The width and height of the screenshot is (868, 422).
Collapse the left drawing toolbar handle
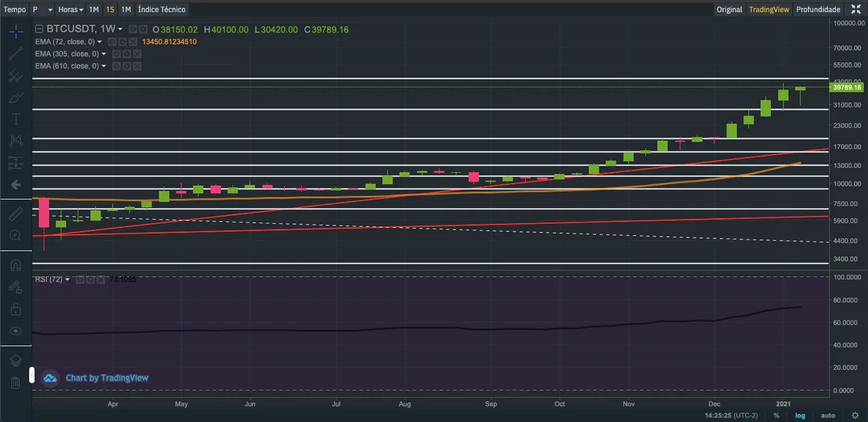point(31,375)
